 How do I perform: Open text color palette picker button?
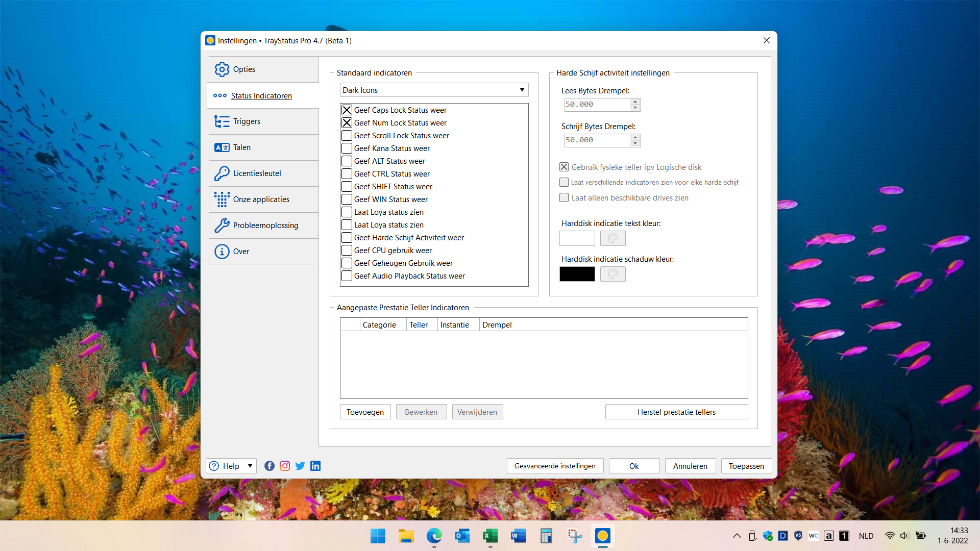(x=612, y=238)
